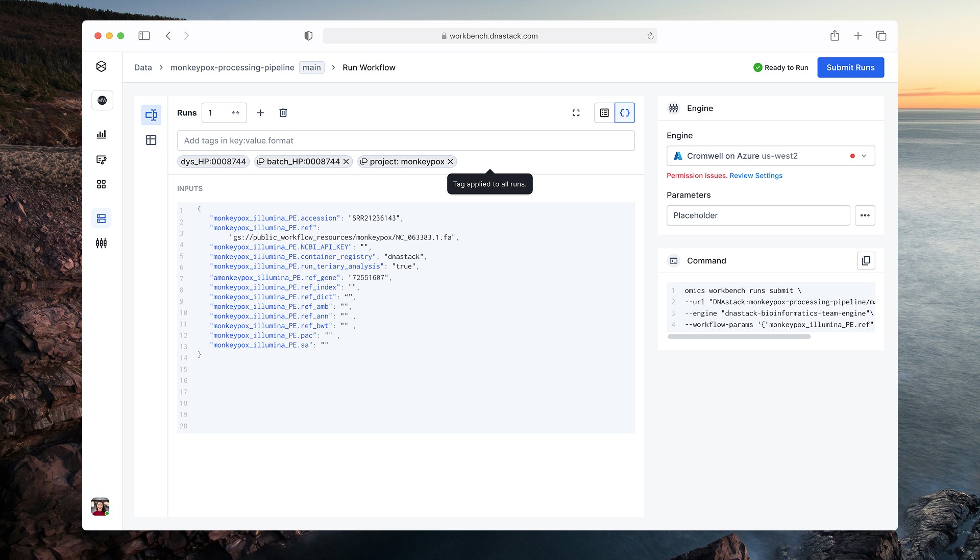The width and height of the screenshot is (980, 560).
Task: Delete the run with trash icon
Action: (x=283, y=113)
